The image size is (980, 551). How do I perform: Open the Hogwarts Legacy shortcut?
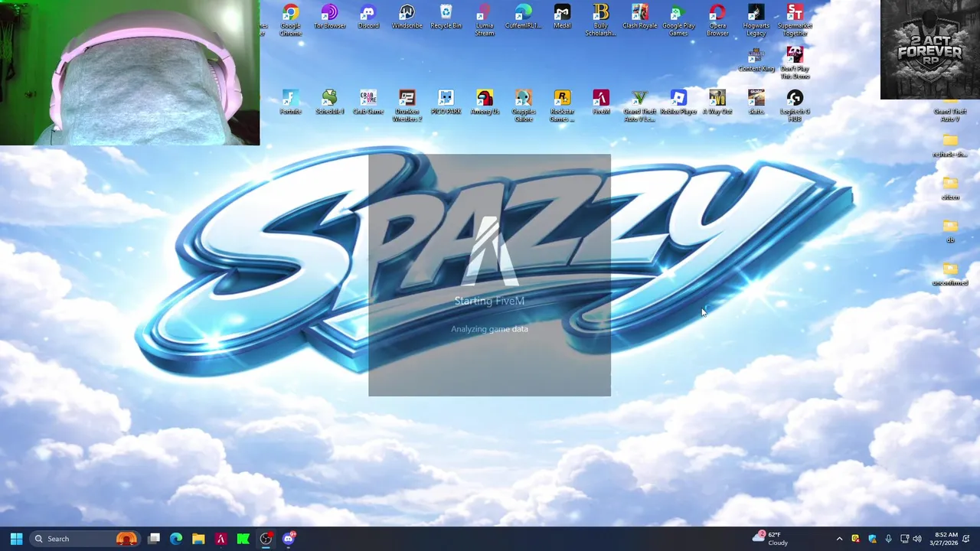[756, 20]
